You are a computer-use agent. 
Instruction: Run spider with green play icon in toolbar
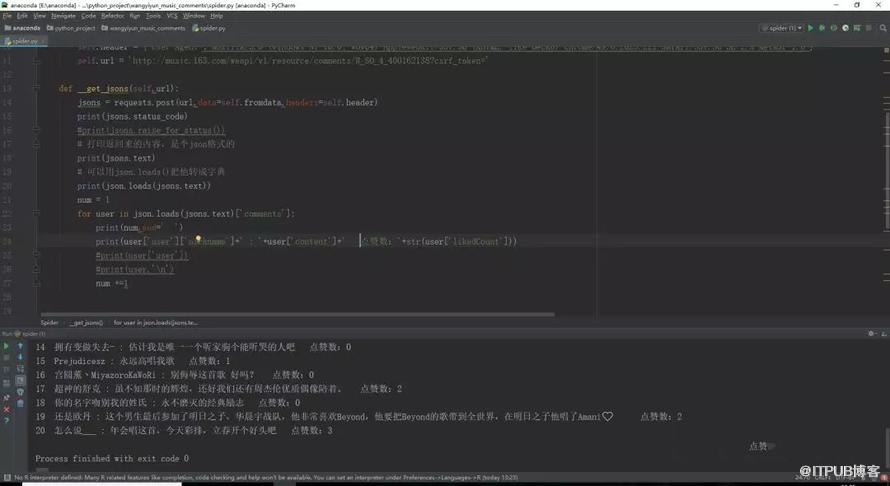tap(811, 28)
